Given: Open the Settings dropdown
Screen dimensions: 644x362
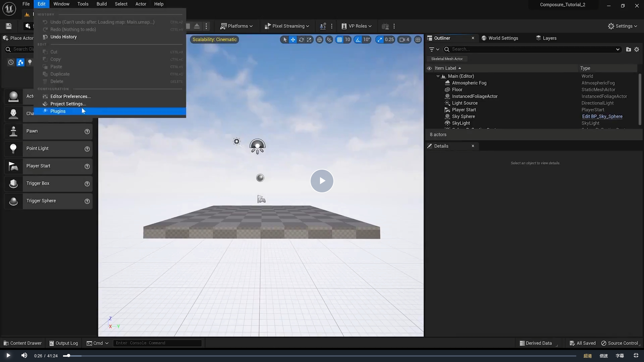Looking at the screenshot, I should click(x=623, y=26).
